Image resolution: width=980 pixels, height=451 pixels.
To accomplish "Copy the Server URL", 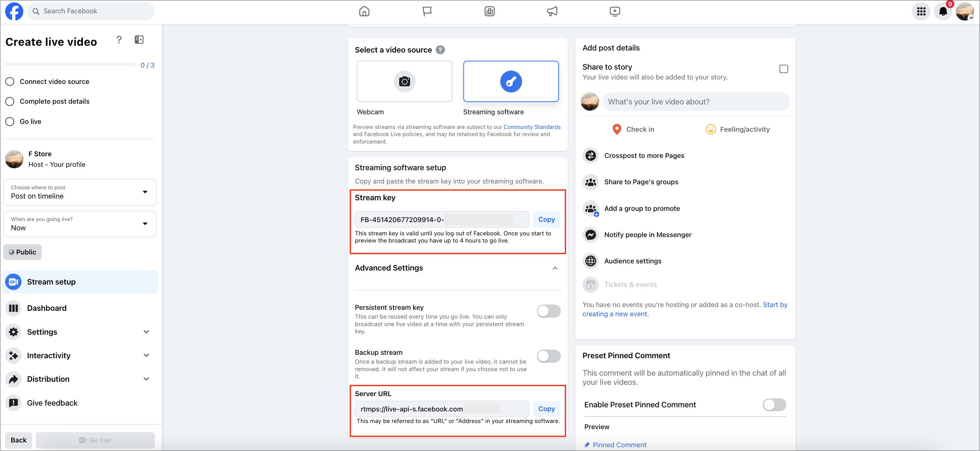I will [546, 409].
